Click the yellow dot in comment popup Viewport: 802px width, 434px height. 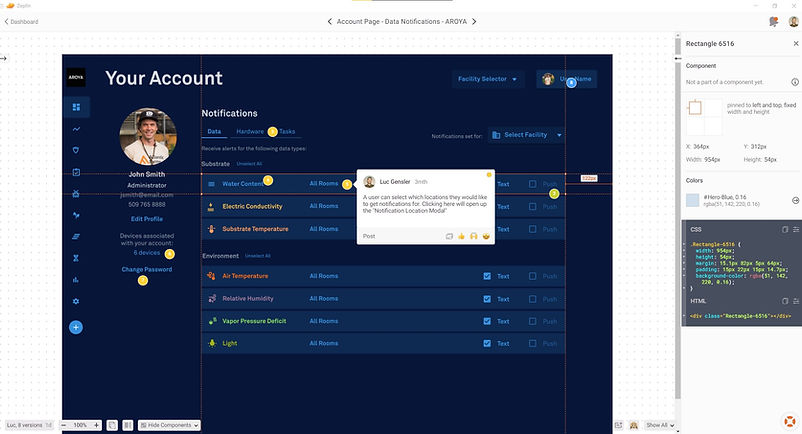click(489, 175)
